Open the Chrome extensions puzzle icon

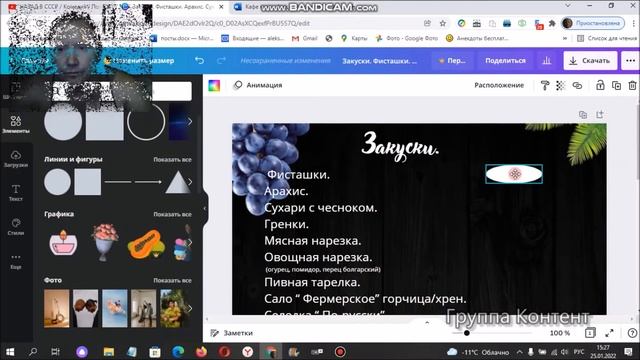tap(552, 23)
